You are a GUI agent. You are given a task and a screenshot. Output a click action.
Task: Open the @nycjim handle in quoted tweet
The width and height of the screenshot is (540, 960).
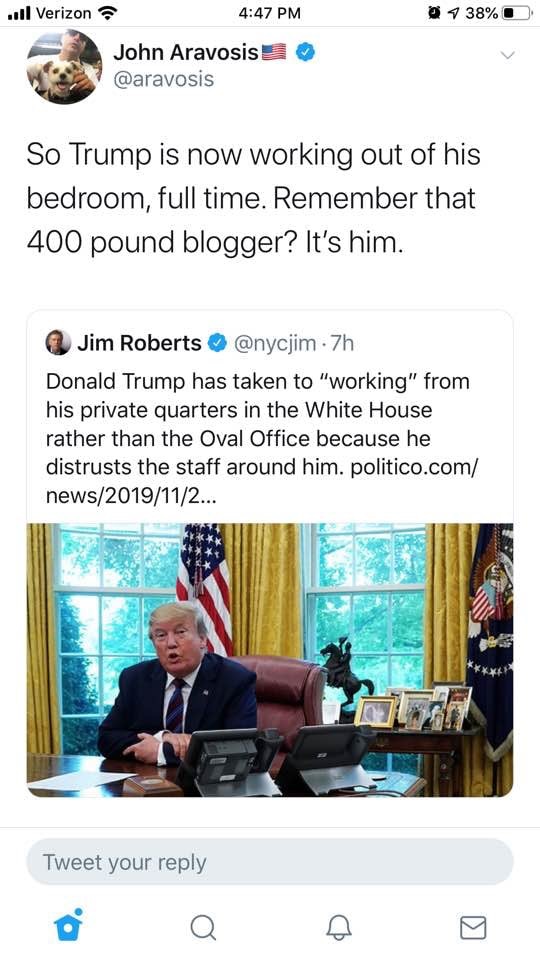274,343
